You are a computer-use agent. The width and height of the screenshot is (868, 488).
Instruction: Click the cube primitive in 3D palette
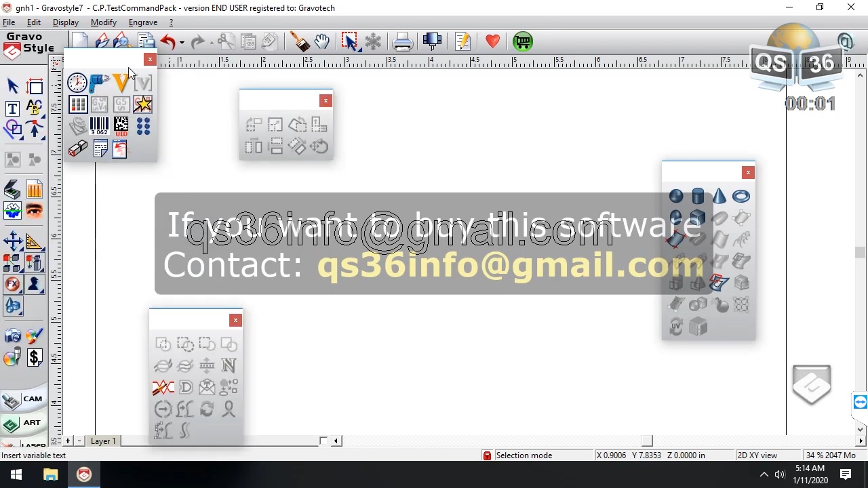tap(698, 218)
